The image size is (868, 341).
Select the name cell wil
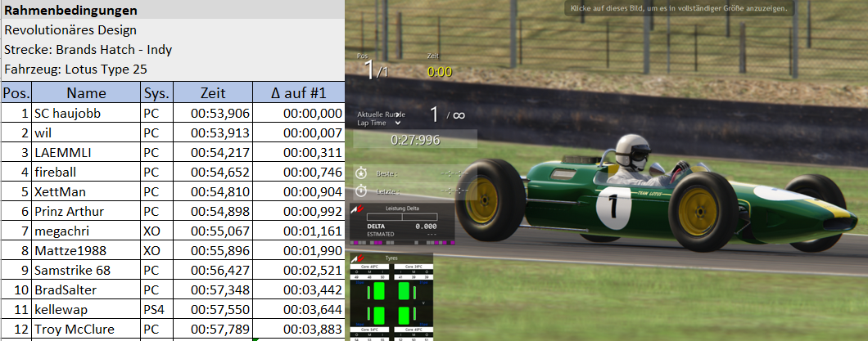pyautogui.click(x=86, y=132)
